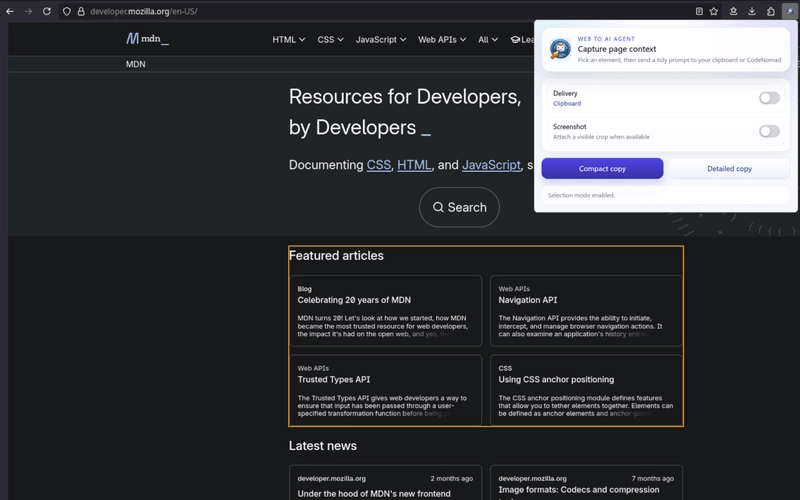The width and height of the screenshot is (800, 500).
Task: Expand the JavaScript navigation menu
Action: (x=381, y=39)
